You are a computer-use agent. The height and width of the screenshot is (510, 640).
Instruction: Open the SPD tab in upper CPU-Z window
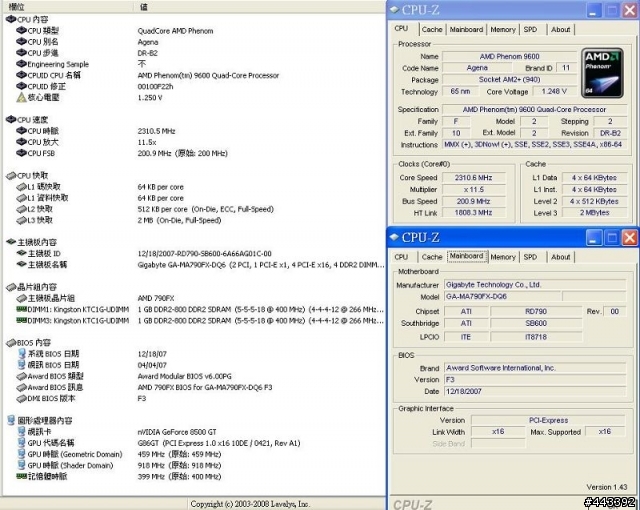click(530, 29)
